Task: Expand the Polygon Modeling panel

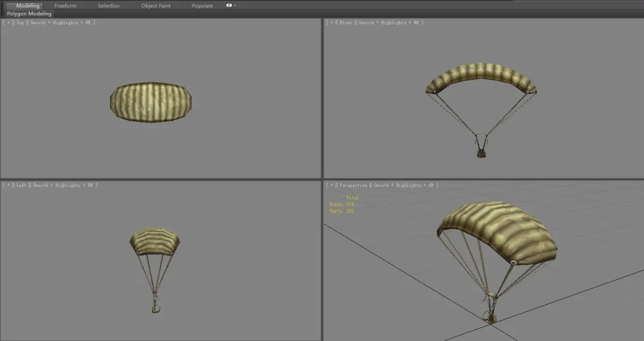Action: 30,13
